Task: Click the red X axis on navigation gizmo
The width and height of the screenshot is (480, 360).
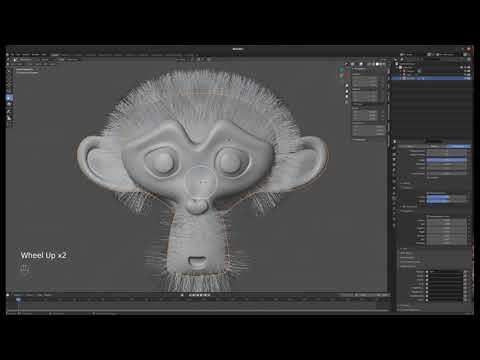Action: coord(347,75)
